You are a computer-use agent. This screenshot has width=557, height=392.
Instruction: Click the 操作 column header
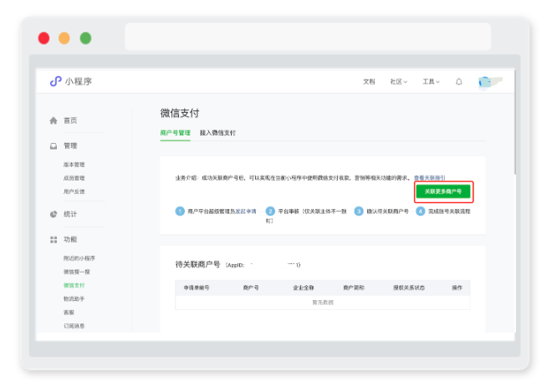tap(457, 288)
